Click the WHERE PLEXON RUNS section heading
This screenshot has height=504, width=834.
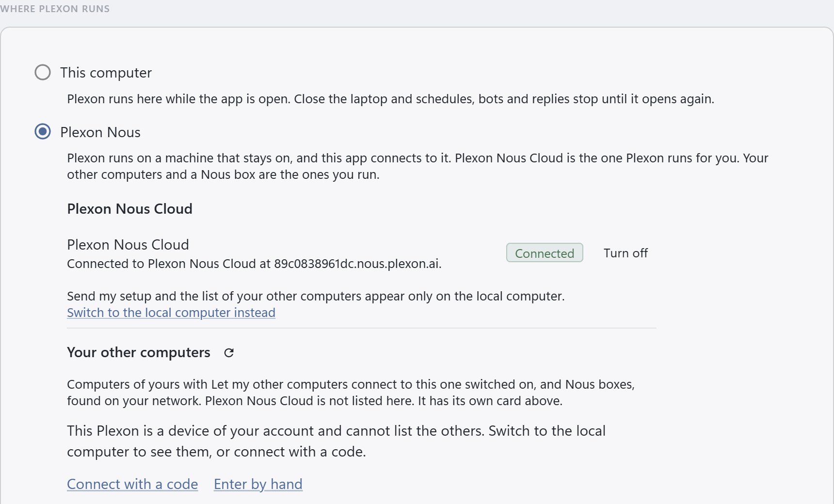[x=55, y=9]
